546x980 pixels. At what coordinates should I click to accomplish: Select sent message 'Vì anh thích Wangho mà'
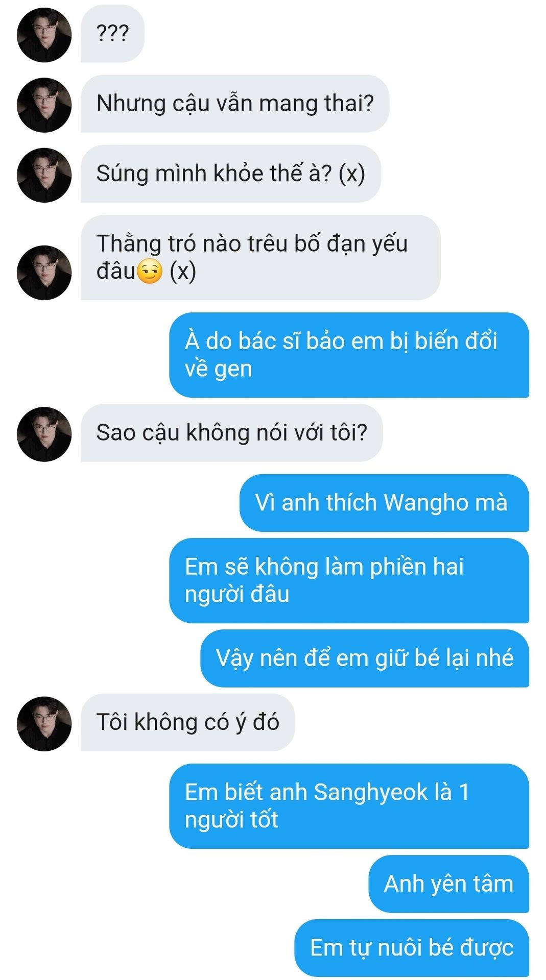point(384,503)
